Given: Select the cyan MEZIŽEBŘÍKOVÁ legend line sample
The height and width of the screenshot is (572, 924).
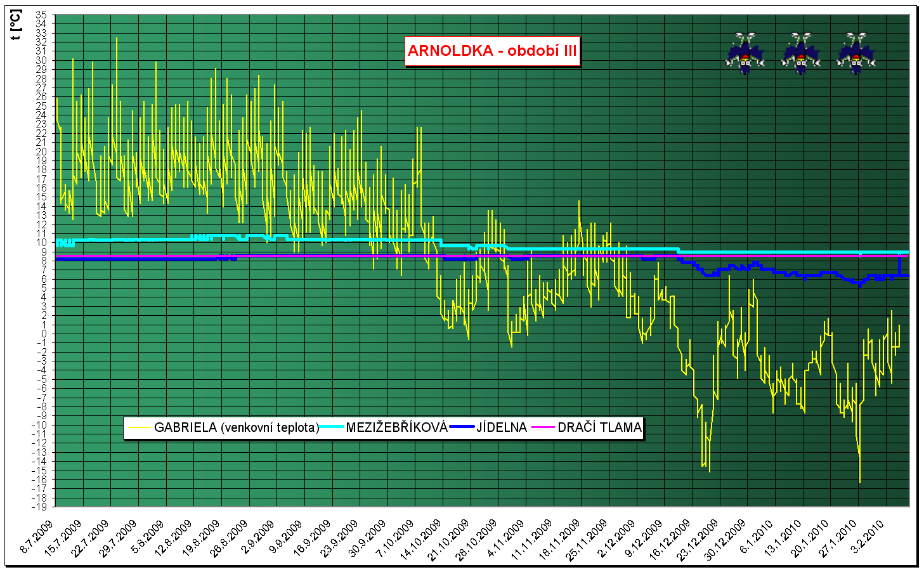Looking at the screenshot, I should [332, 427].
